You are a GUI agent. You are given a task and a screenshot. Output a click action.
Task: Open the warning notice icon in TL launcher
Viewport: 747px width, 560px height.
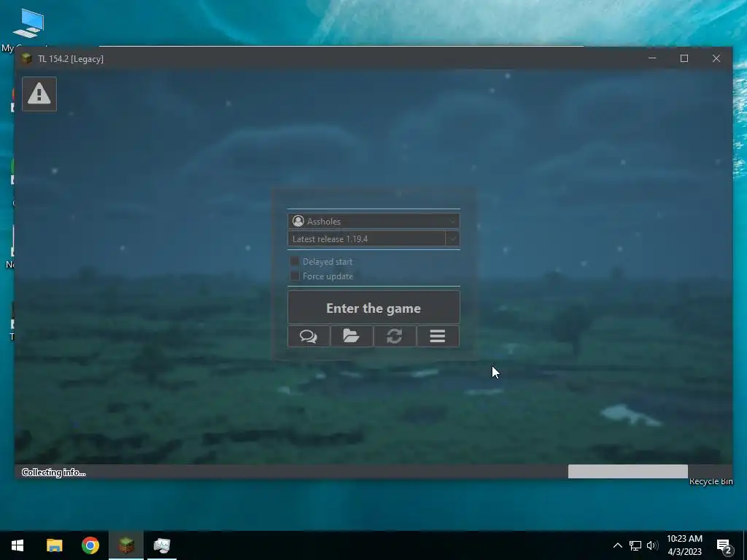coord(39,94)
